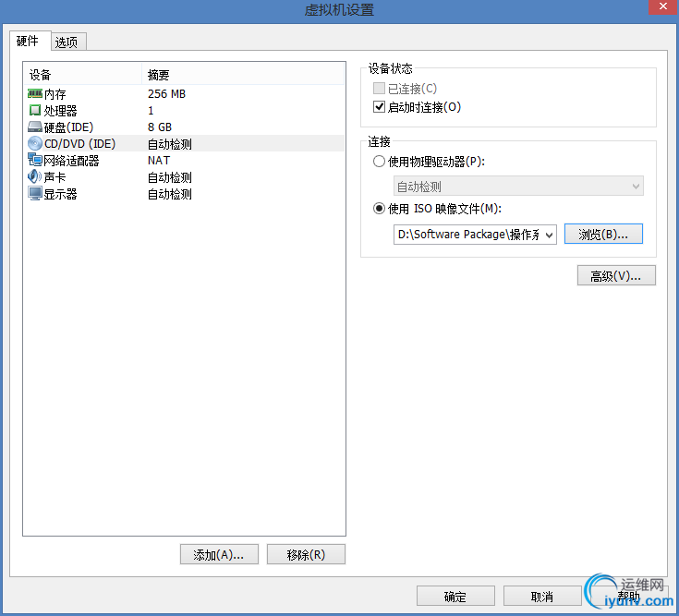The width and height of the screenshot is (679, 616).
Task: Click the 摘要 column header
Action: point(243,75)
